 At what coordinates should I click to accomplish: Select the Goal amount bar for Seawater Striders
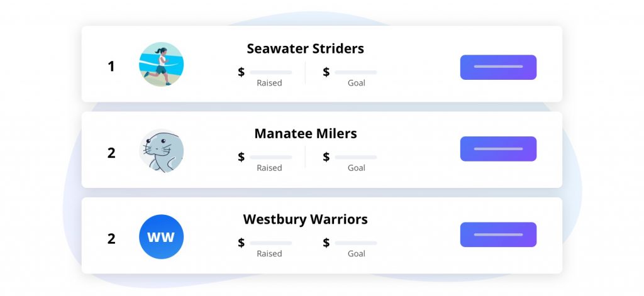click(x=355, y=72)
